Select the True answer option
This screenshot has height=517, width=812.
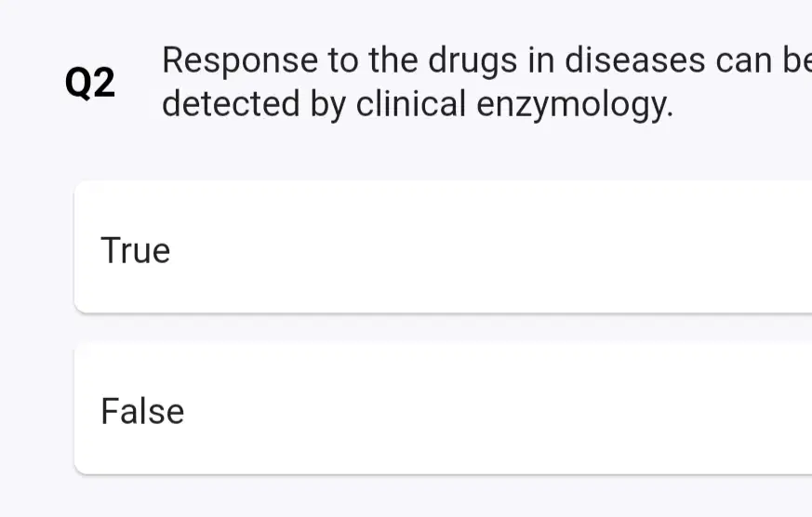pyautogui.click(x=443, y=247)
